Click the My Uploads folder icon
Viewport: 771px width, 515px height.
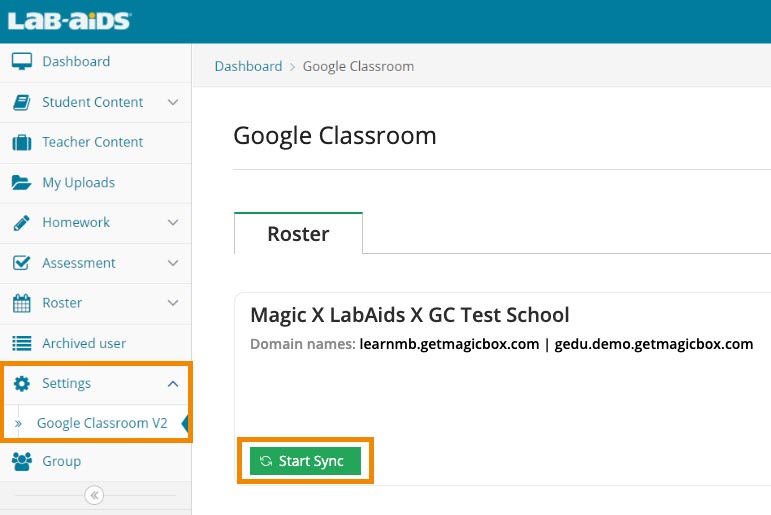pos(21,183)
